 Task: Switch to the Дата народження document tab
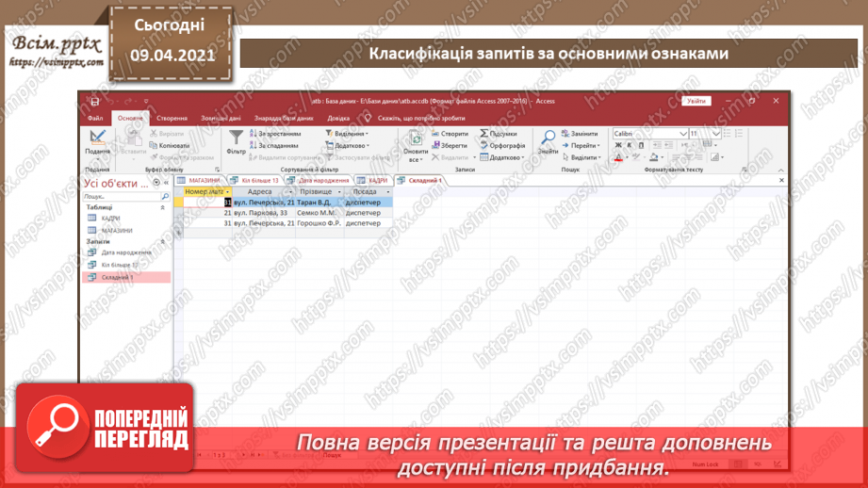319,180
